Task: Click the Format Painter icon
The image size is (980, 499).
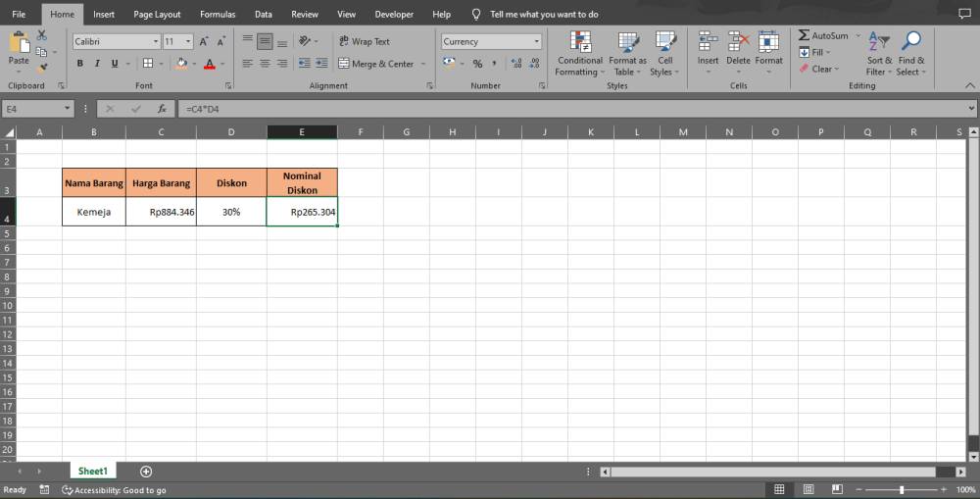Action: tap(42, 68)
